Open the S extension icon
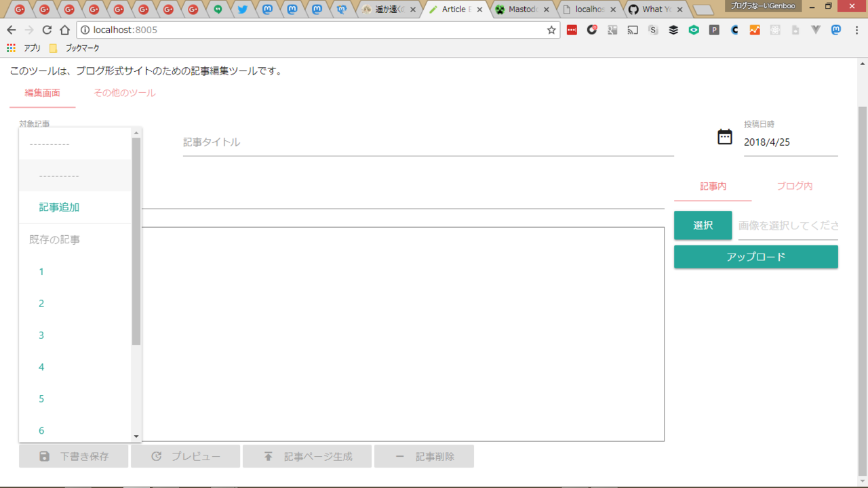Viewport: 868px width, 488px height. [653, 30]
